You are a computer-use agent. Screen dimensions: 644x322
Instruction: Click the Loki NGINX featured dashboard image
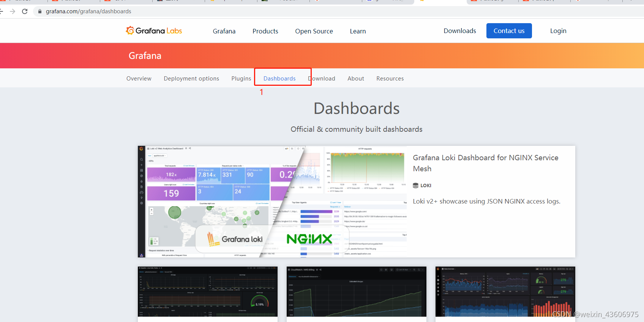pos(272,202)
